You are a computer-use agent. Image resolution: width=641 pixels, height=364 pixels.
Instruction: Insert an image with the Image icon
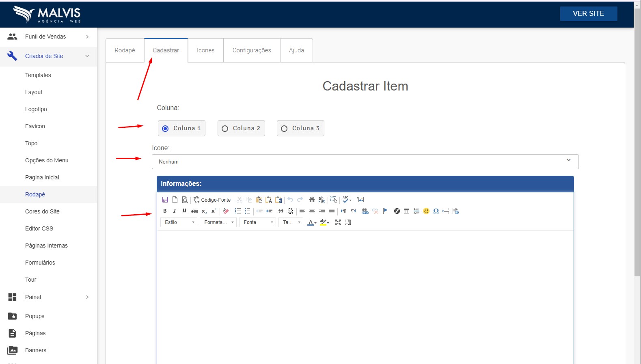(x=360, y=200)
